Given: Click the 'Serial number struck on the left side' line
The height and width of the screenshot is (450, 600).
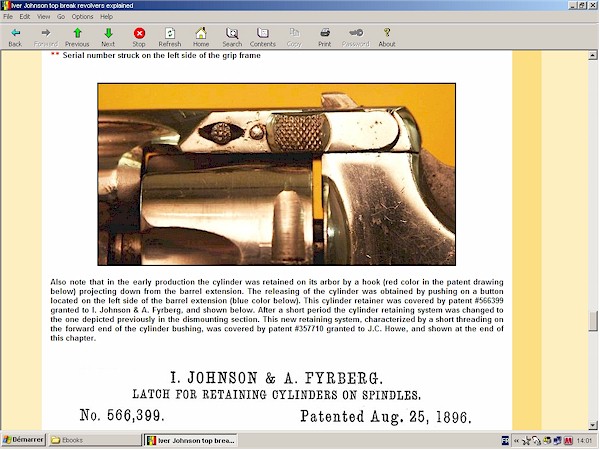Looking at the screenshot, I should [x=161, y=55].
